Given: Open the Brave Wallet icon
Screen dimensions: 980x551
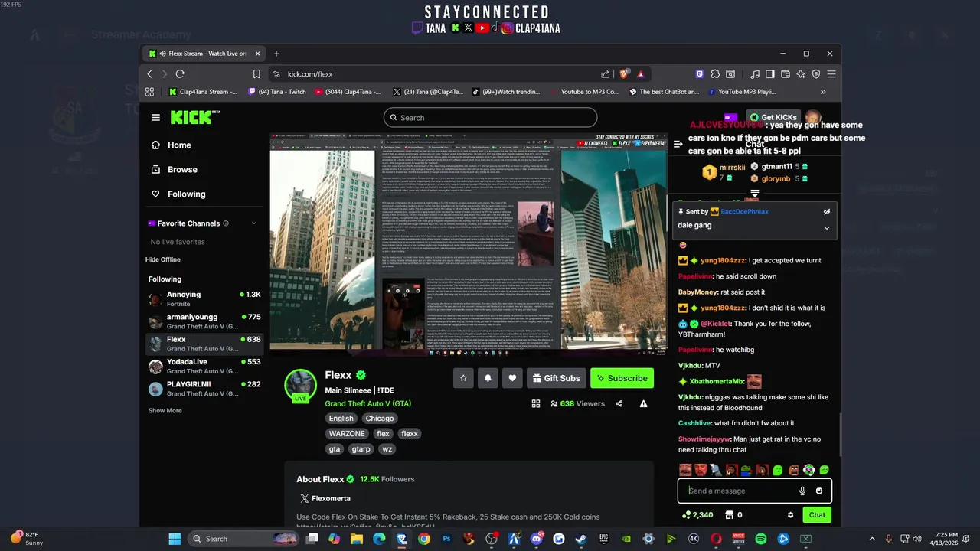Looking at the screenshot, I should coord(786,74).
